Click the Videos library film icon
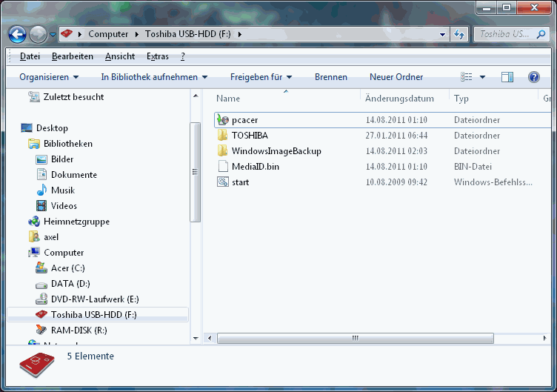The height and width of the screenshot is (392, 557). (x=41, y=206)
